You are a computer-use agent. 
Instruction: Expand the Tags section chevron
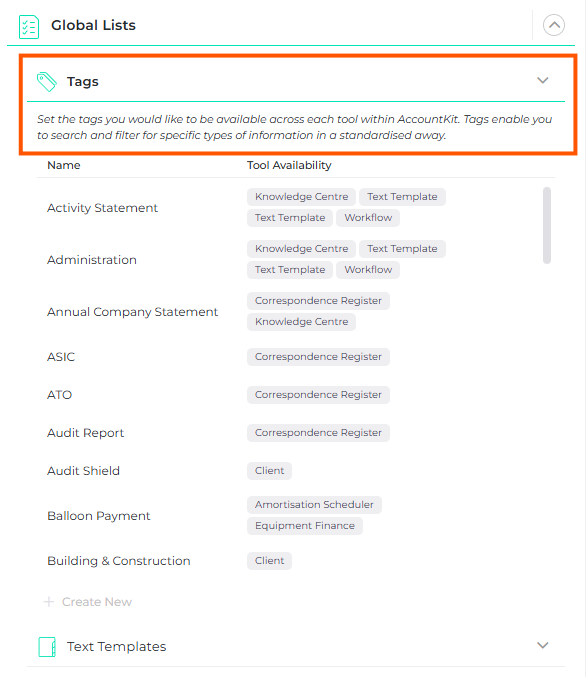(x=542, y=80)
